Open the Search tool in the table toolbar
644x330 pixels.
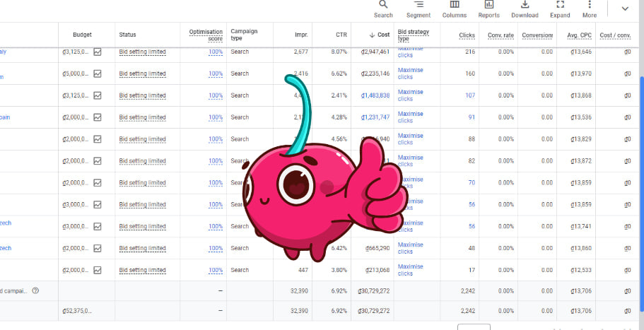tap(382, 9)
